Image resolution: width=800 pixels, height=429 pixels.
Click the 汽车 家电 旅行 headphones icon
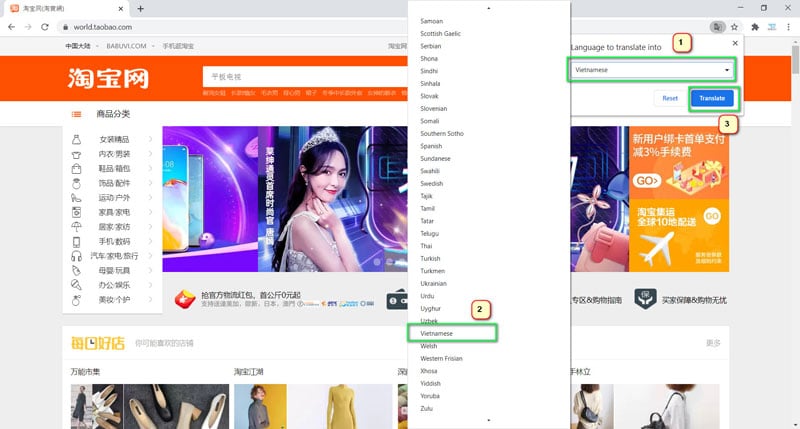pyautogui.click(x=76, y=256)
